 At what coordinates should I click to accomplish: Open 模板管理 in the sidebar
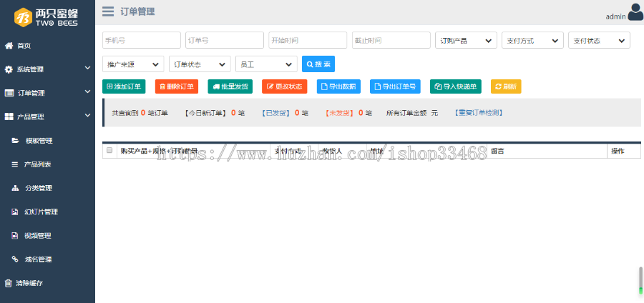tap(39, 141)
